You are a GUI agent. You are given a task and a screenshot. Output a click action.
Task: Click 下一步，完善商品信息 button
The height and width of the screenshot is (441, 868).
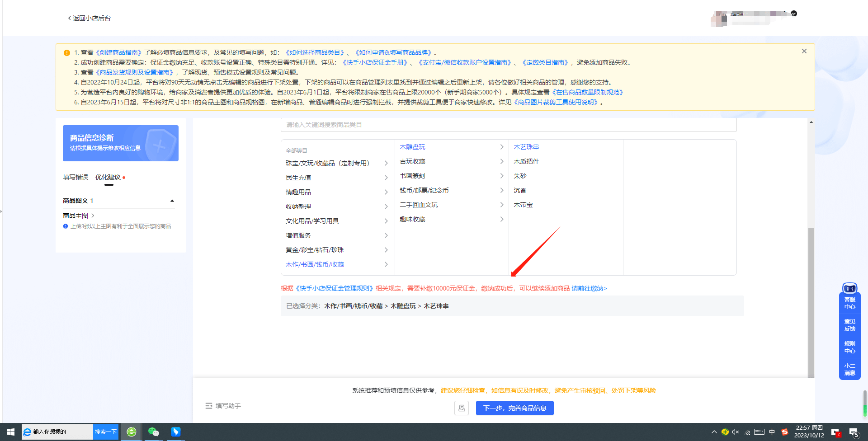coord(514,408)
